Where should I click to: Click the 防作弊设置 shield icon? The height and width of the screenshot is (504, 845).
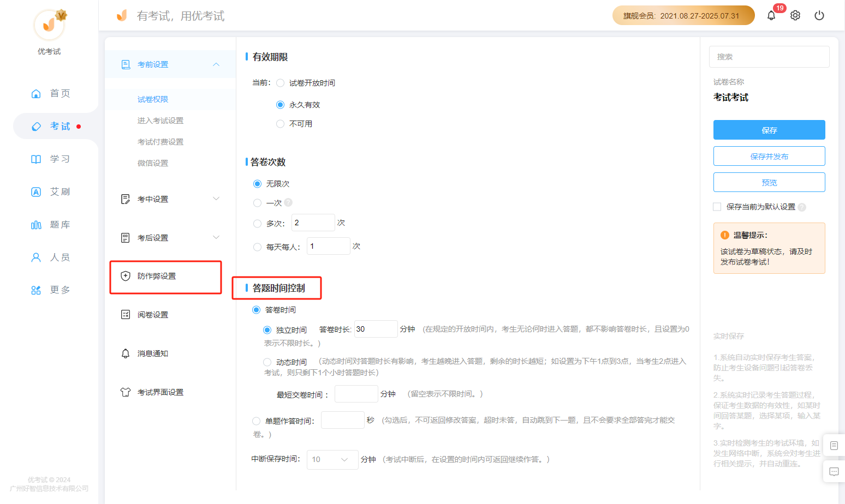[126, 276]
